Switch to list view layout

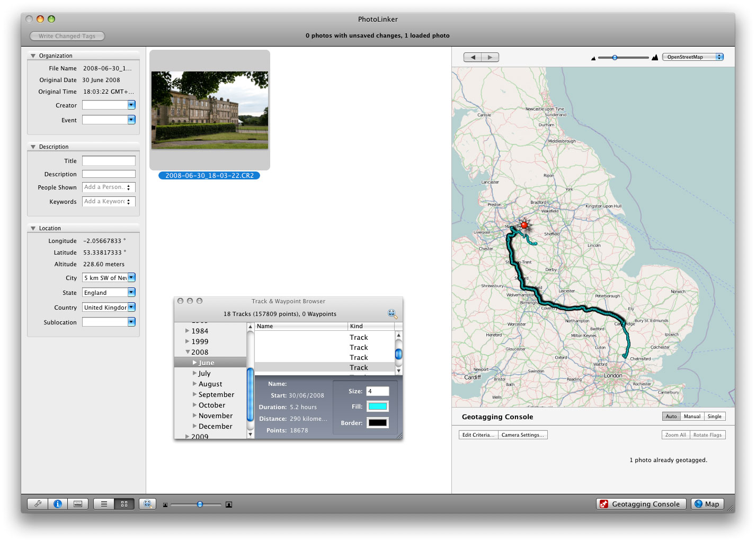(104, 504)
